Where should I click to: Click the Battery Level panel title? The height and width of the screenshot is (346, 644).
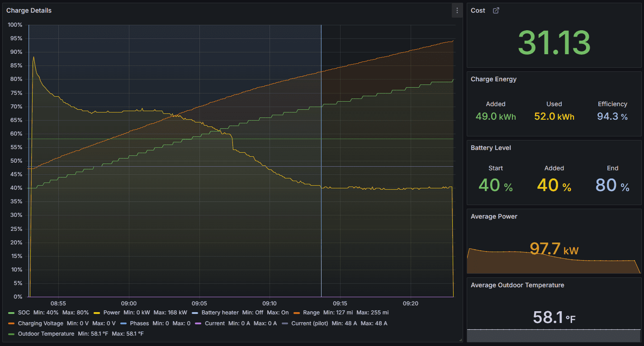491,148
